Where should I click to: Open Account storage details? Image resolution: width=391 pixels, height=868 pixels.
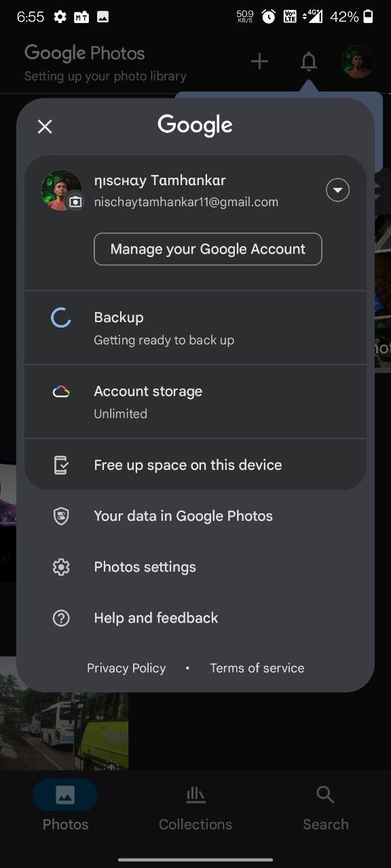point(195,401)
